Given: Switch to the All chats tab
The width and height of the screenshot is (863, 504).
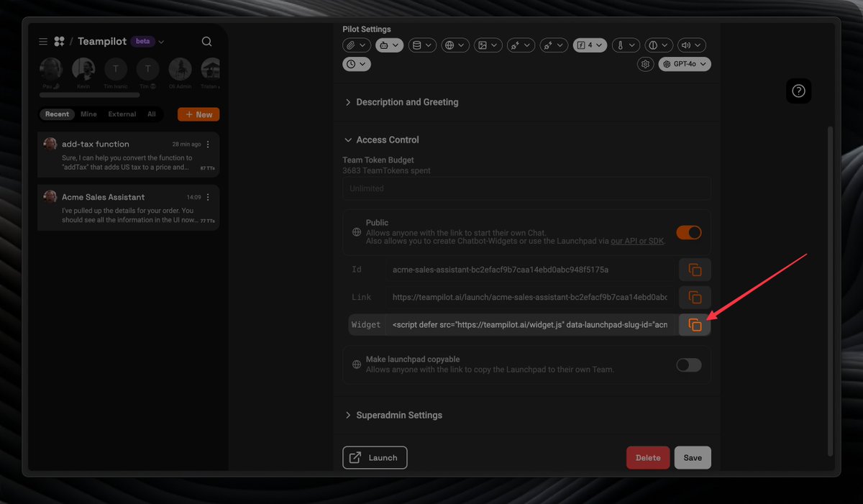Looking at the screenshot, I should (x=152, y=114).
